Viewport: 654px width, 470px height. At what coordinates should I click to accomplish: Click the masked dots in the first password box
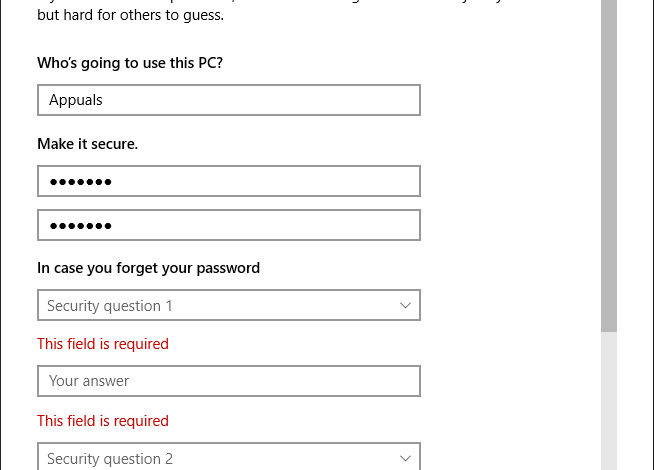(80, 182)
